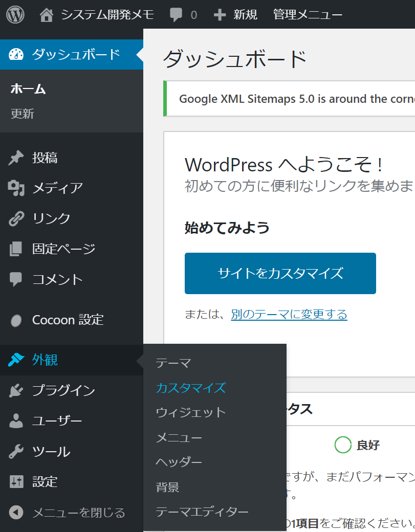This screenshot has height=532, width=415.
Task: Click the plug icon for プラグイン
Action: point(16,391)
